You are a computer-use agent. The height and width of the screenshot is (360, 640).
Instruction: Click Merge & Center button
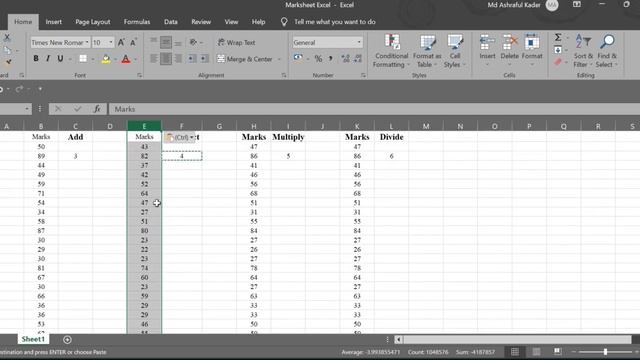tap(245, 59)
